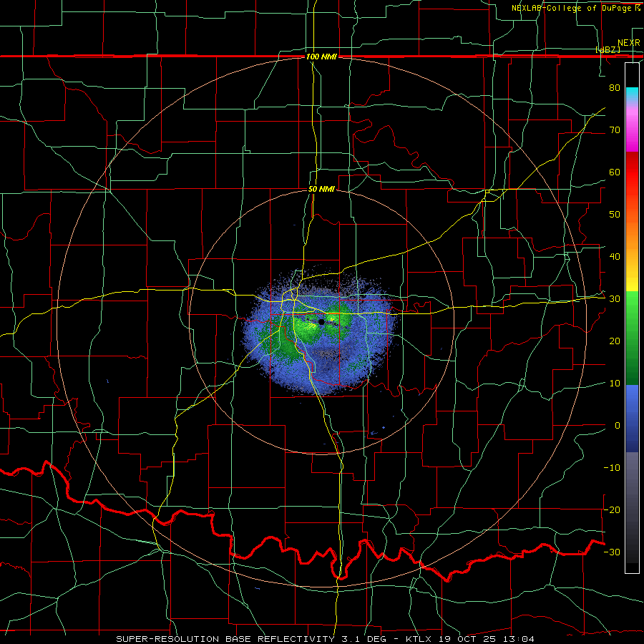Click the 50 NMI range ring label
The width and height of the screenshot is (644, 644).
point(321,190)
